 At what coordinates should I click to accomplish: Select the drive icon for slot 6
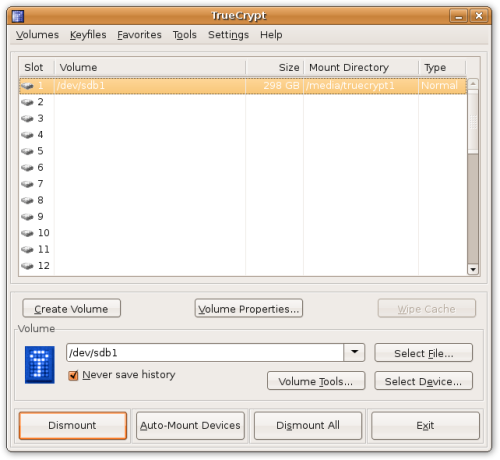[x=27, y=168]
